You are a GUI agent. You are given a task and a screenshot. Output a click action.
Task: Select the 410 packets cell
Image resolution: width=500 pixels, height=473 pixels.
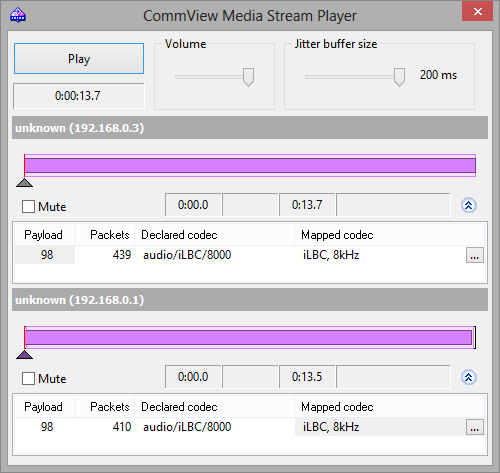[x=105, y=427]
